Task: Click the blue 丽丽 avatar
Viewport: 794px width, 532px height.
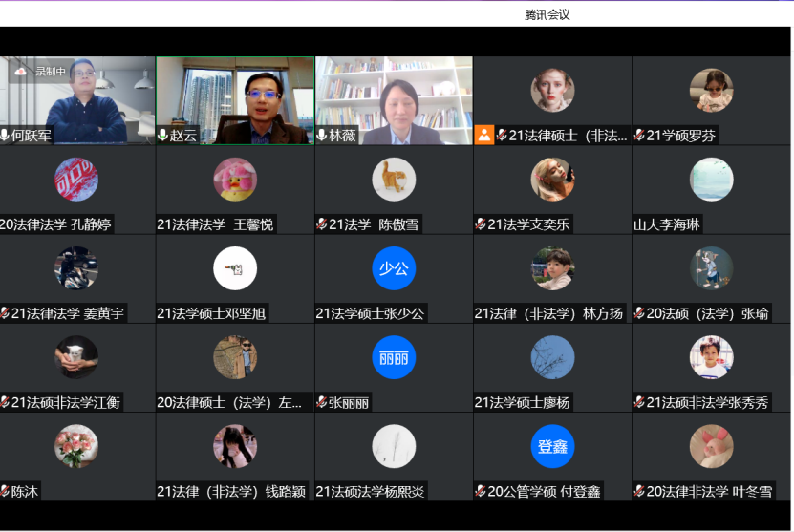Action: 394,357
